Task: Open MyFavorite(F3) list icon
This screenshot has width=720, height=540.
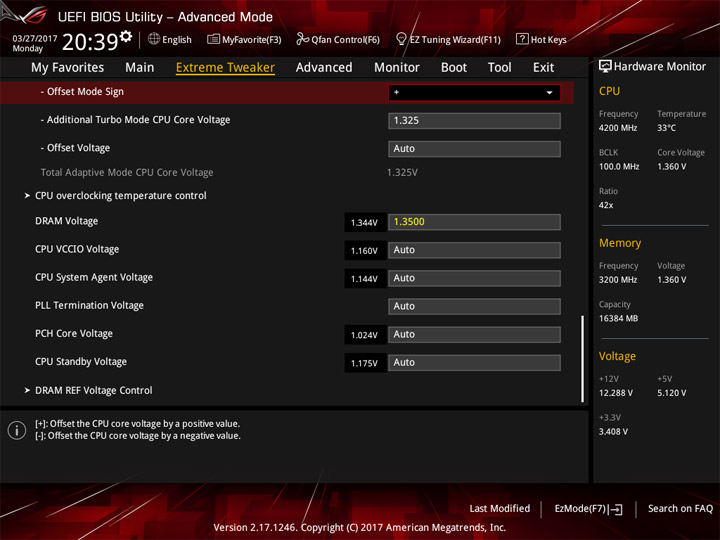Action: [213, 39]
